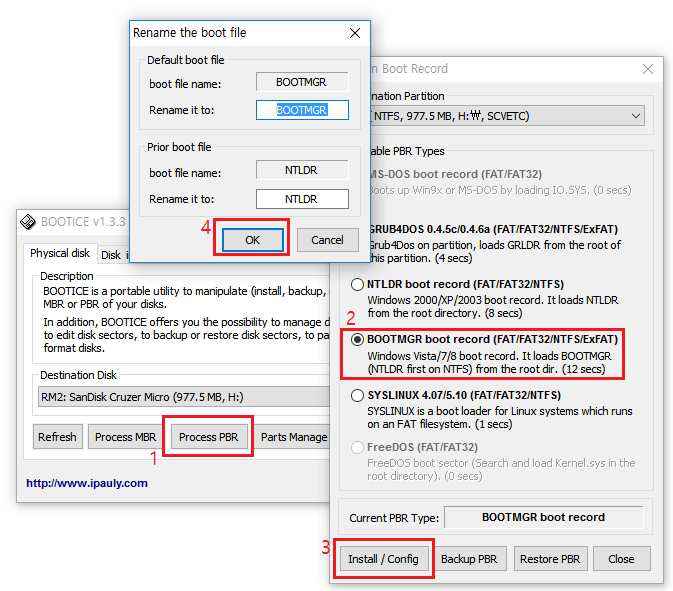Close the Rename the boot file dialog
This screenshot has width=673, height=591.
click(355, 33)
